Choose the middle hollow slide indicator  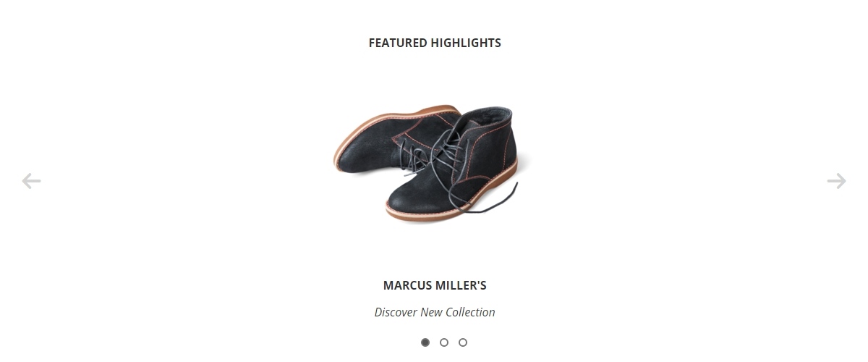pos(444,342)
